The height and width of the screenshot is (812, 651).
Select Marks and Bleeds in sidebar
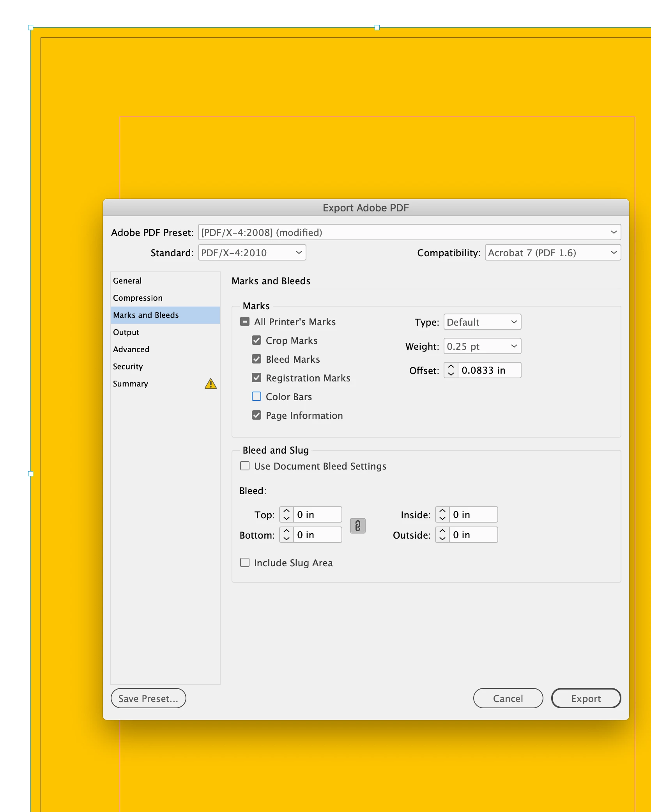pyautogui.click(x=165, y=315)
